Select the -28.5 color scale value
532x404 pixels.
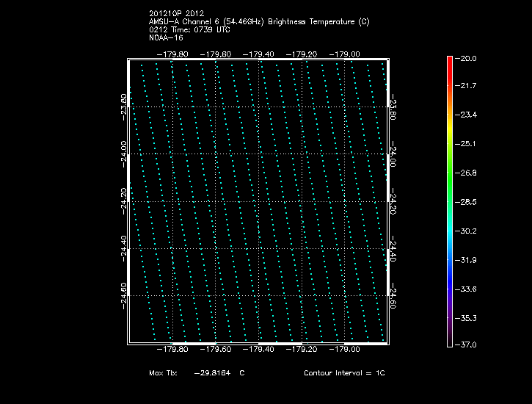[x=467, y=201]
